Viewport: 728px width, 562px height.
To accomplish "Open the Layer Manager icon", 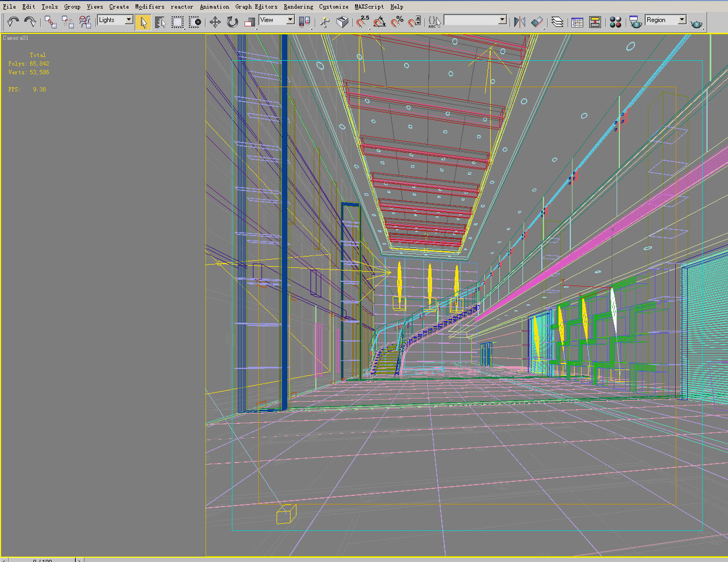I will (x=557, y=22).
